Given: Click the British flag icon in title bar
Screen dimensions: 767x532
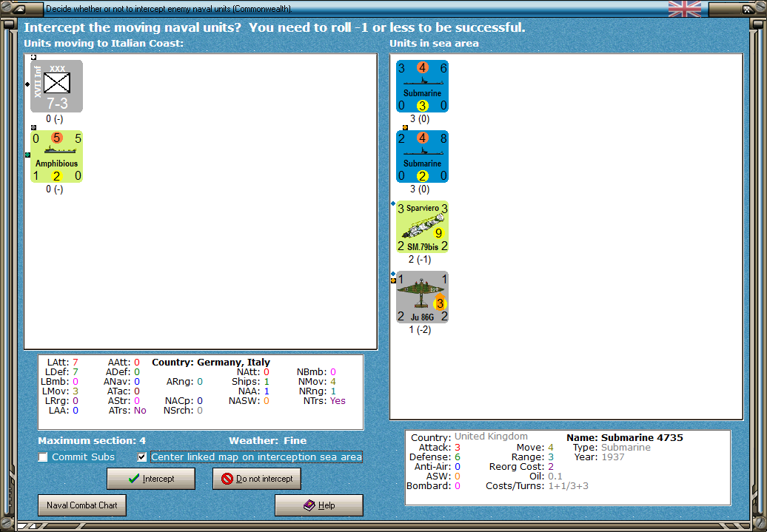Looking at the screenshot, I should pos(684,9).
